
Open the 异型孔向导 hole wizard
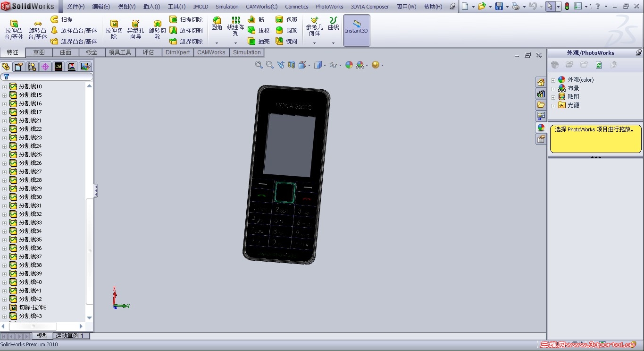click(135, 30)
